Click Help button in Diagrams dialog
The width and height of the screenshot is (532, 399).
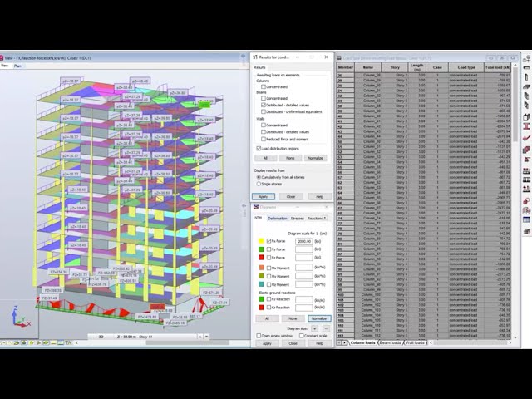tap(319, 343)
